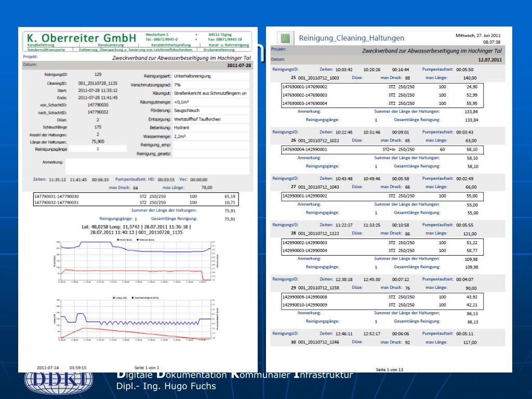Click the date 2011-07-28 in the left report header
Viewport: 532px width, 399px height.
pos(239,65)
